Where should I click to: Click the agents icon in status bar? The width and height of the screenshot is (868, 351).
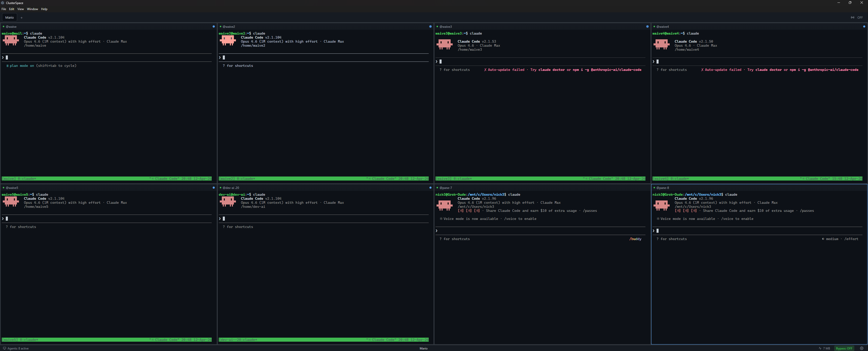[x=4, y=348]
